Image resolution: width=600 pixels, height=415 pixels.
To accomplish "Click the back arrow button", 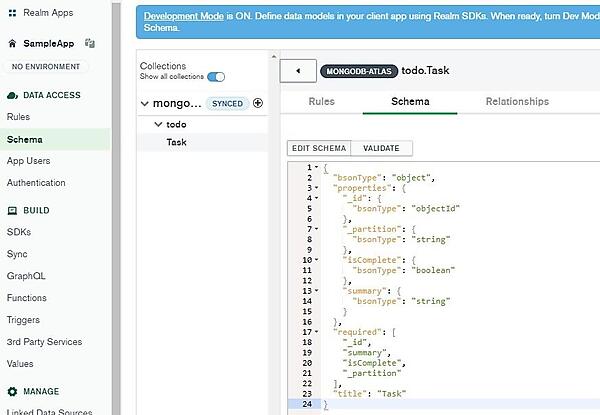I will click(298, 71).
